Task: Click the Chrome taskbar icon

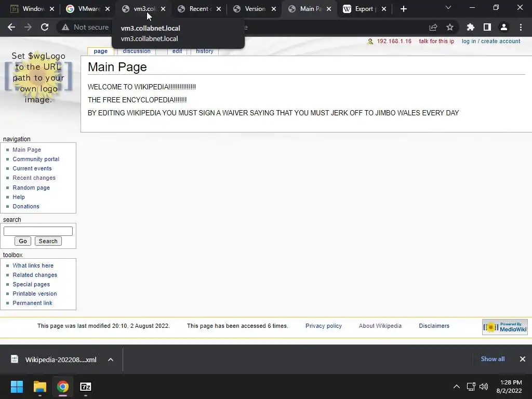Action: coord(63,387)
